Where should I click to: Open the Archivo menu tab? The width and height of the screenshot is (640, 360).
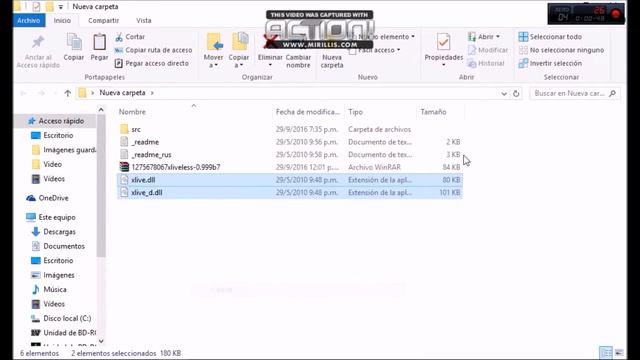pyautogui.click(x=29, y=20)
